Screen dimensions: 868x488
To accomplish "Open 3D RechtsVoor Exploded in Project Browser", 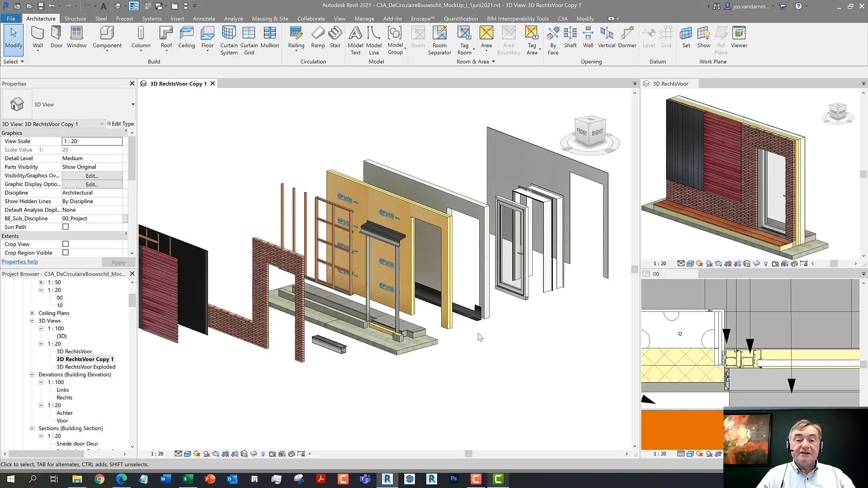I will 86,367.
